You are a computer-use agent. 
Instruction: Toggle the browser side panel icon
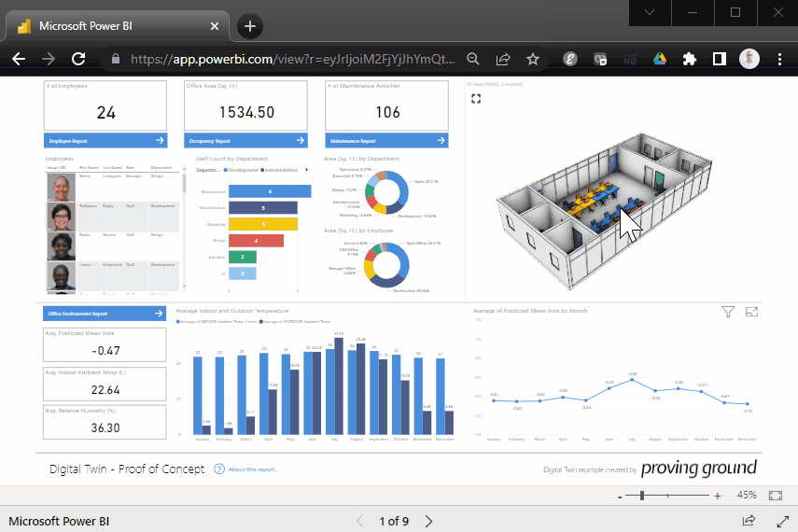pyautogui.click(x=719, y=59)
